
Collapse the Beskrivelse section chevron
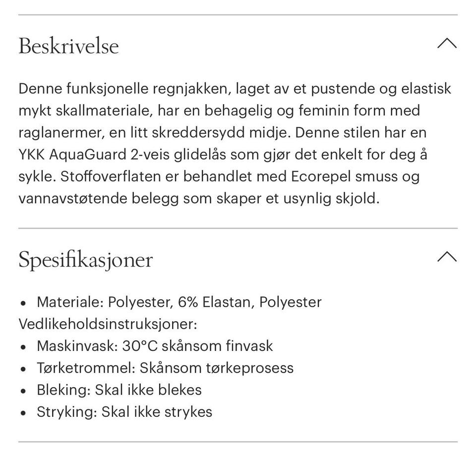[x=447, y=44]
